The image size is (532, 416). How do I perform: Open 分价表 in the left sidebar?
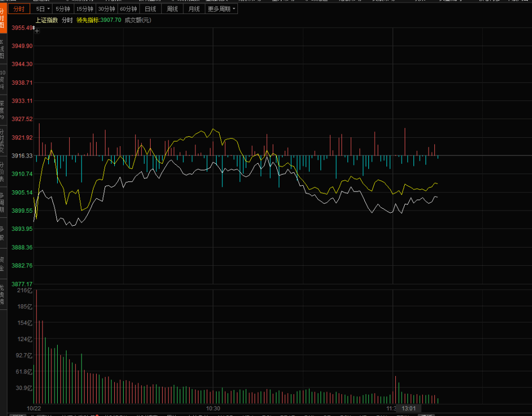3,172
